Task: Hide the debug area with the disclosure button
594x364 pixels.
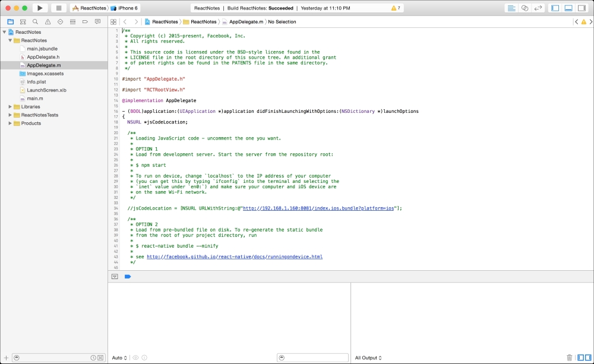Action: [115, 277]
